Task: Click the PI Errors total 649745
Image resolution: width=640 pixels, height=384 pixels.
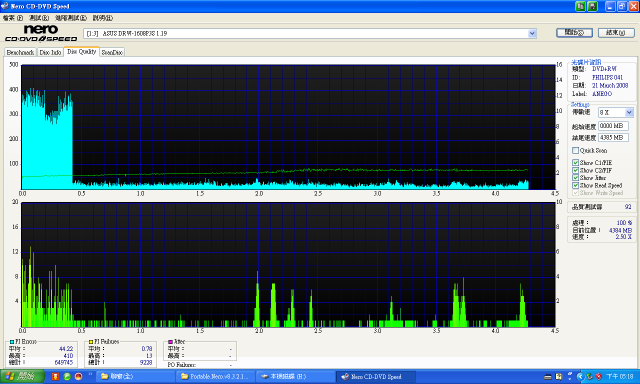Action: (64, 362)
